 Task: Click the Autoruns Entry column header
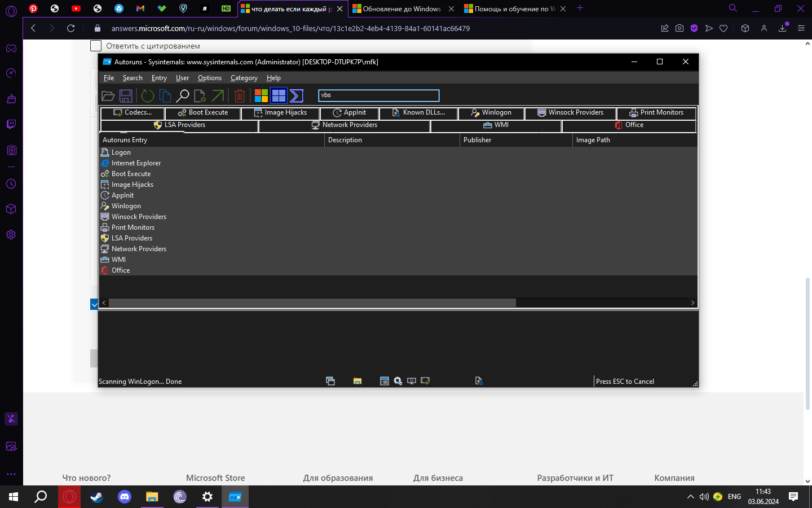(x=212, y=140)
